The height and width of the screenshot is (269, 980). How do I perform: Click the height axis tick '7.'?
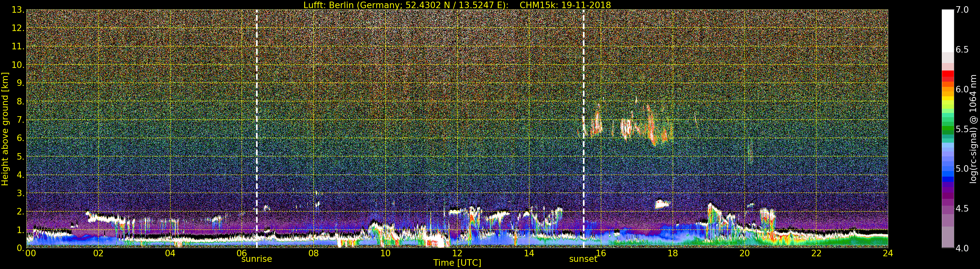coord(20,120)
